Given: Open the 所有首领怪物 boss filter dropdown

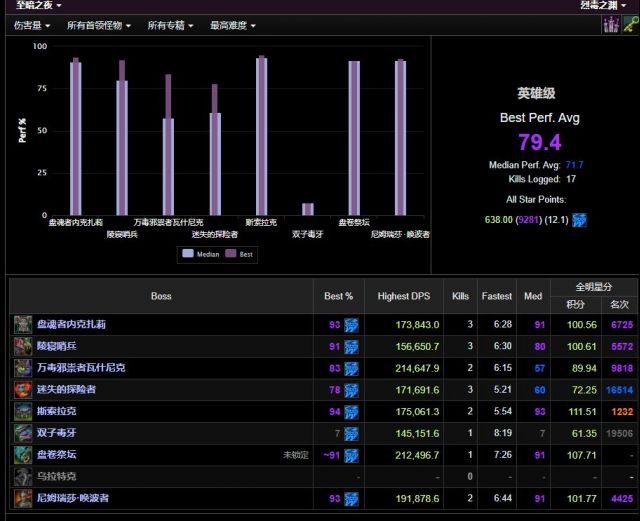Looking at the screenshot, I should pos(99,25).
